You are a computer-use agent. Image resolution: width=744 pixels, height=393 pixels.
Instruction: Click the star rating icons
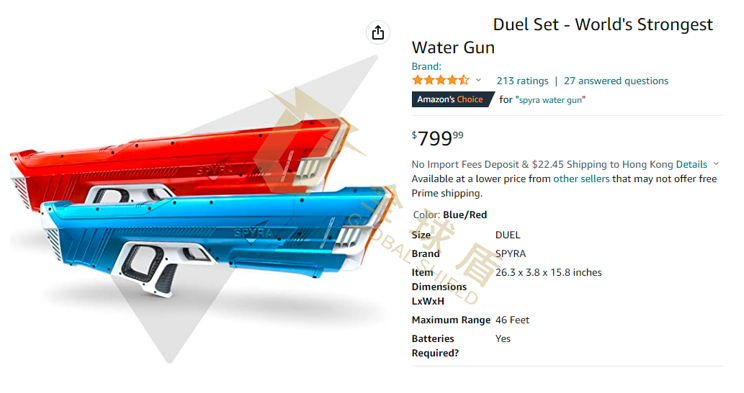point(440,80)
